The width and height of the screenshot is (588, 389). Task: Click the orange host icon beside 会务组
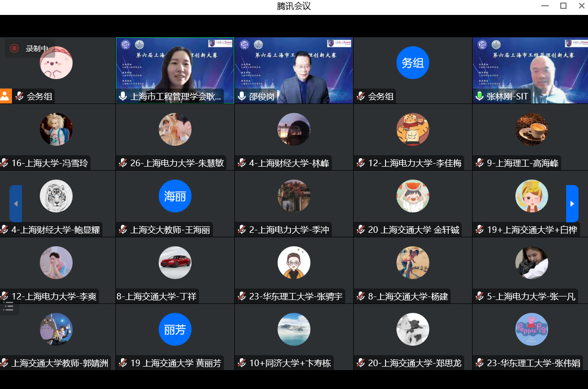pos(5,96)
